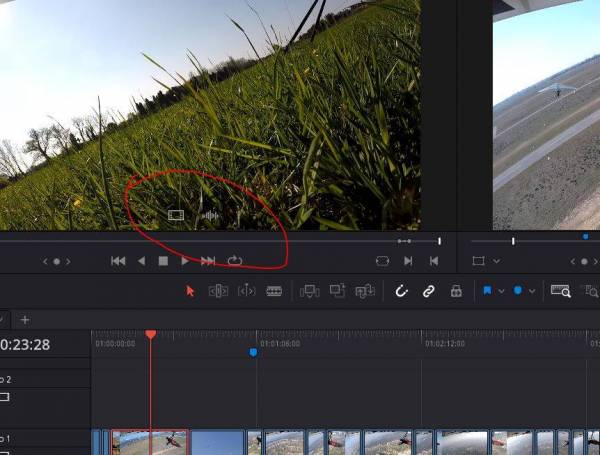Click the source viewer next keyframe arrow

[x=68, y=262]
